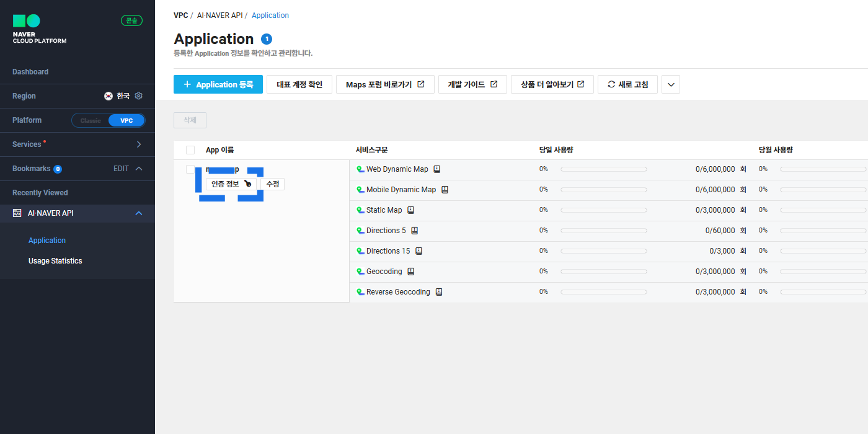868x434 pixels.
Task: Open Directions 15 guide book icon
Action: (x=418, y=251)
